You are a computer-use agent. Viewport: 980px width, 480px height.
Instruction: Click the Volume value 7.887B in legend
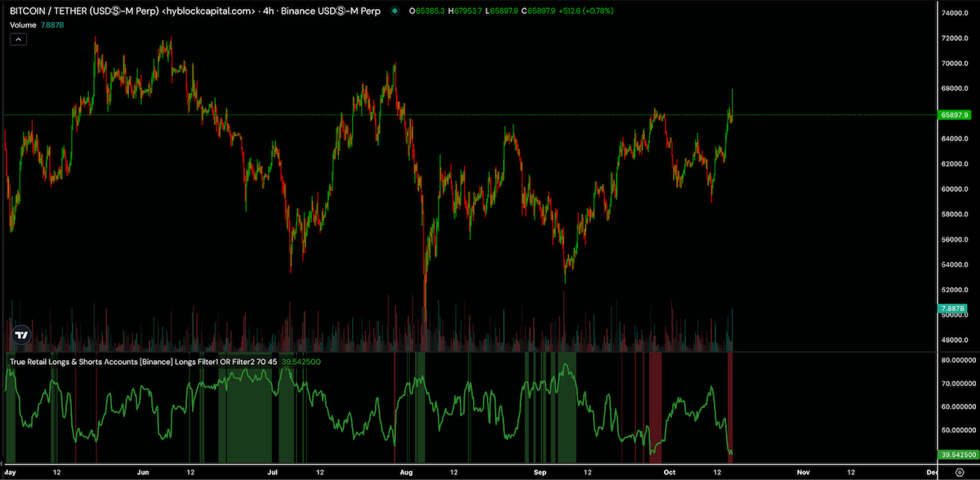(x=52, y=25)
